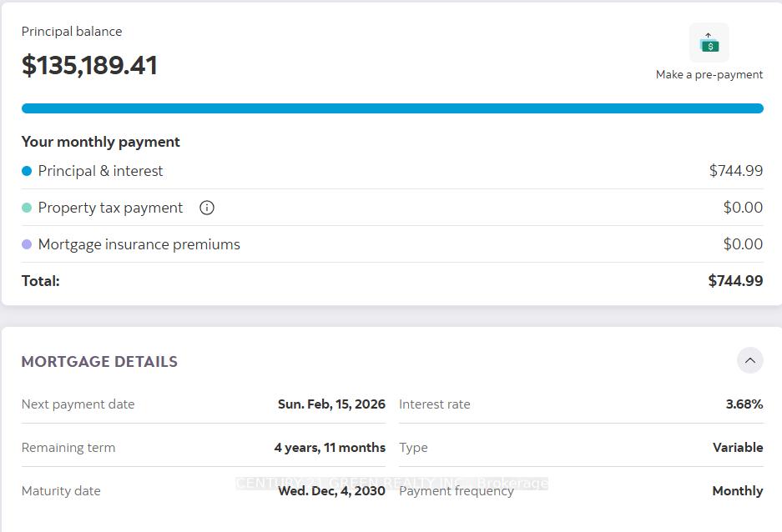The height and width of the screenshot is (532, 782).
Task: Click the Variable type value
Action: 737,448
